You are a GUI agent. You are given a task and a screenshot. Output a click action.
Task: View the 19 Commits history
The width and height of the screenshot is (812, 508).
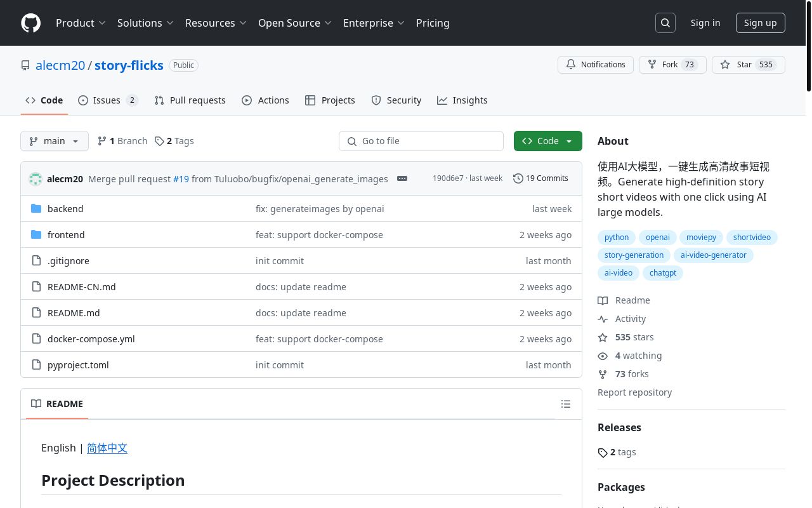[x=540, y=178]
